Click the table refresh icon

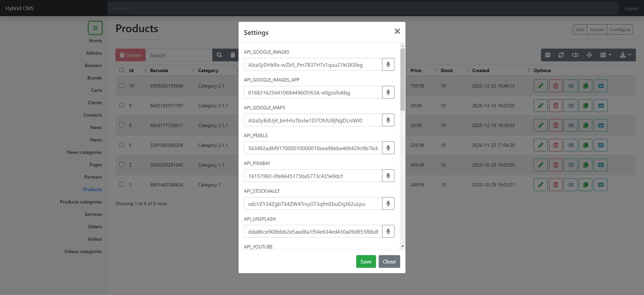coord(561,55)
